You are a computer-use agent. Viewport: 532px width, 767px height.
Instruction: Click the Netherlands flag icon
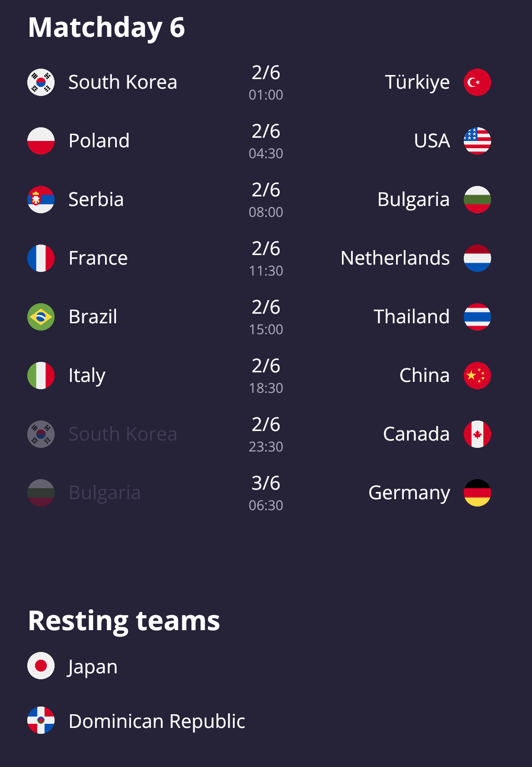477,258
